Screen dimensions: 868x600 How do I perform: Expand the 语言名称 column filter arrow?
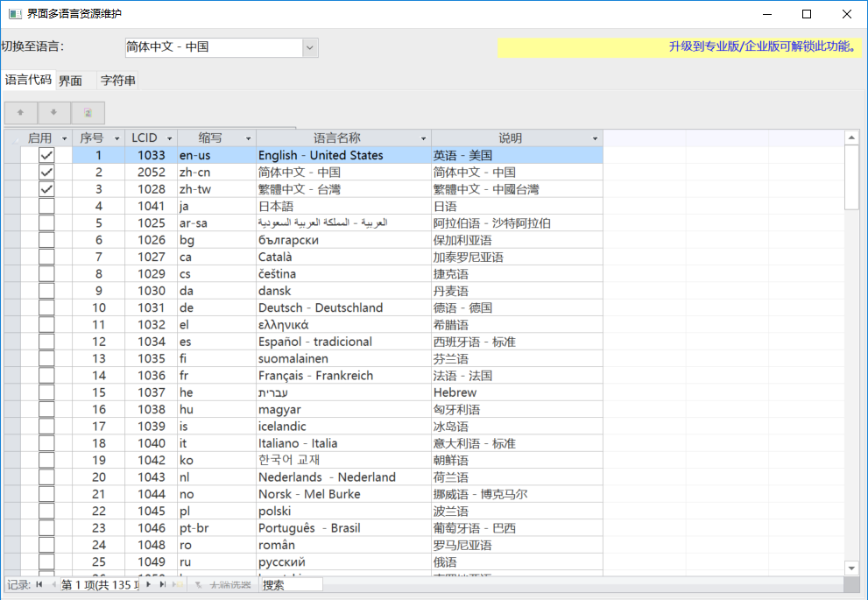[x=424, y=138]
